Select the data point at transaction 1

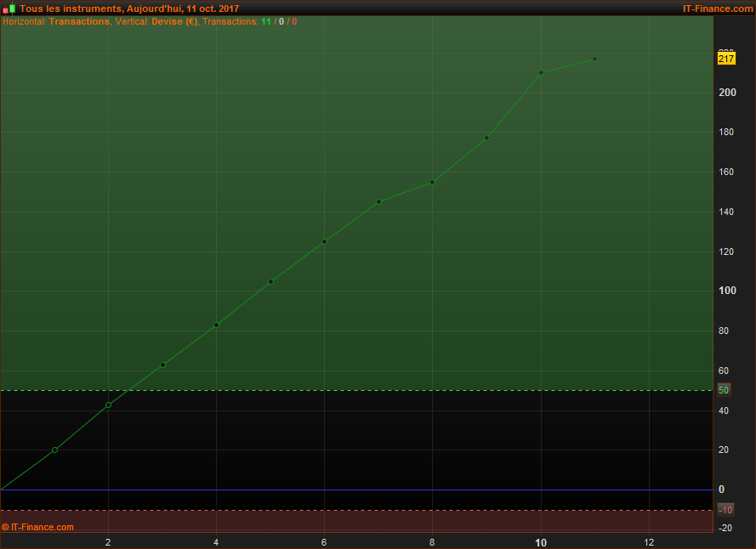[54, 450]
